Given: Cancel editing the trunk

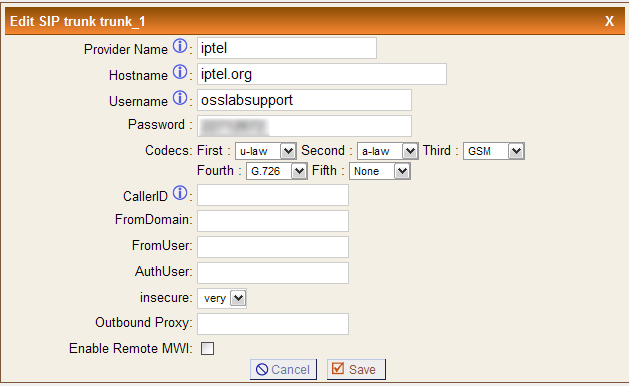Looking at the screenshot, I should point(283,369).
